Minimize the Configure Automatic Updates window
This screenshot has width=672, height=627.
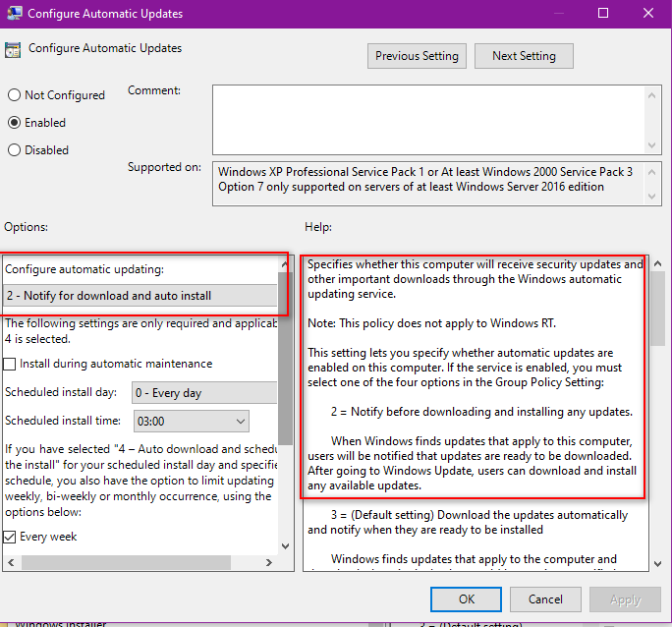click(x=558, y=14)
